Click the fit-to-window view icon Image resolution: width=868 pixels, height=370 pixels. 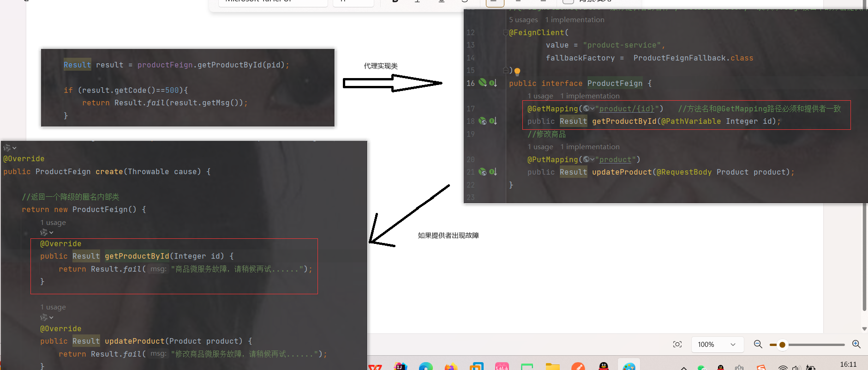click(x=677, y=344)
